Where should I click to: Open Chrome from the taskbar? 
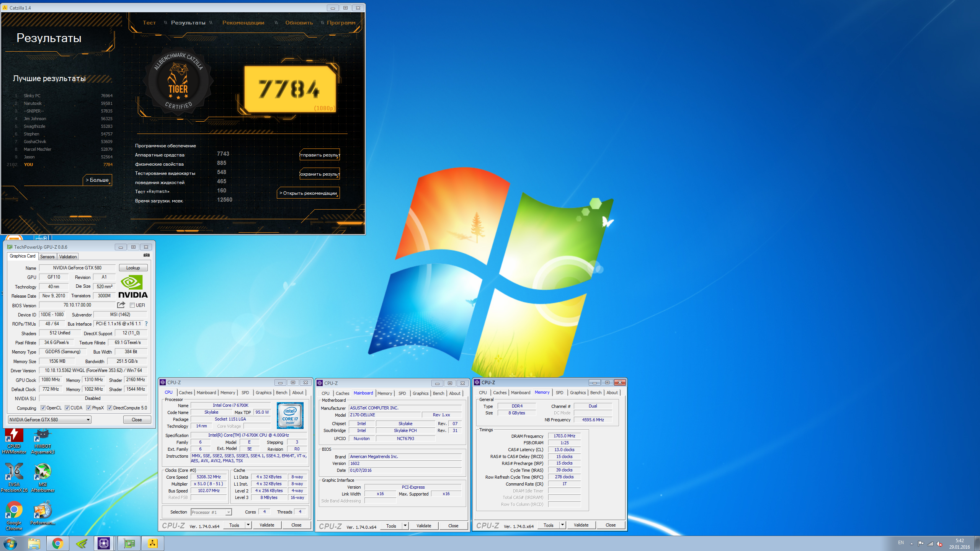coord(58,543)
